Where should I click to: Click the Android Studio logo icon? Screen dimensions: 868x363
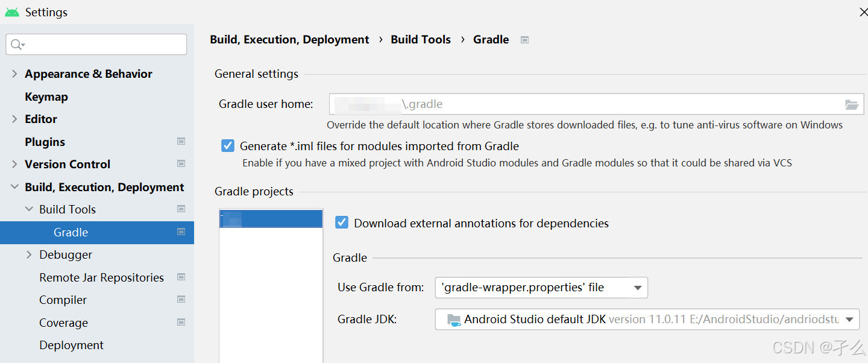11,12
